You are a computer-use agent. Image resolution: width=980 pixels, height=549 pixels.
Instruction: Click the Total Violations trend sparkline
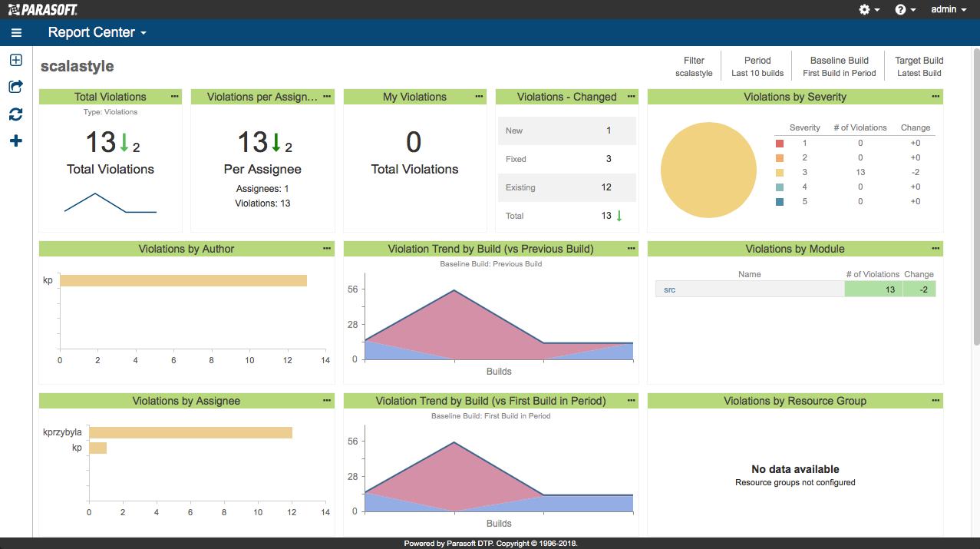[111, 203]
